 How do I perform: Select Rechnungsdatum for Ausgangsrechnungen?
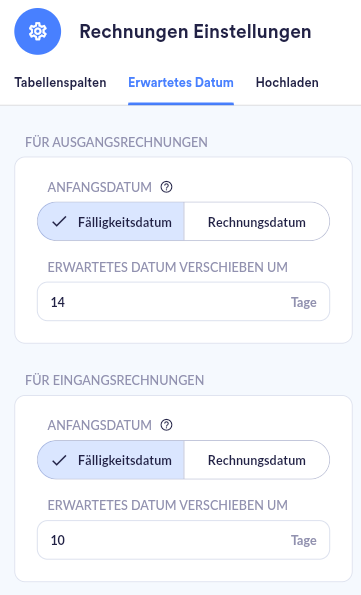[x=257, y=222]
